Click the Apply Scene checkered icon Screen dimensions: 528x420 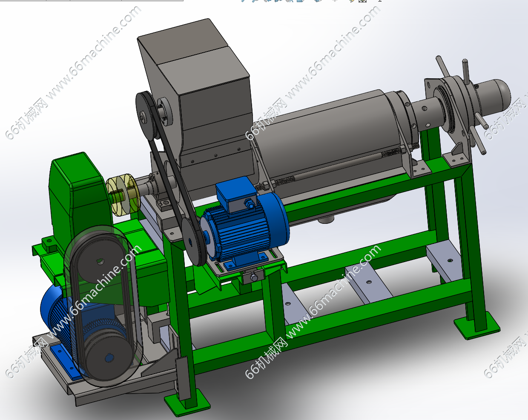click(x=363, y=1)
